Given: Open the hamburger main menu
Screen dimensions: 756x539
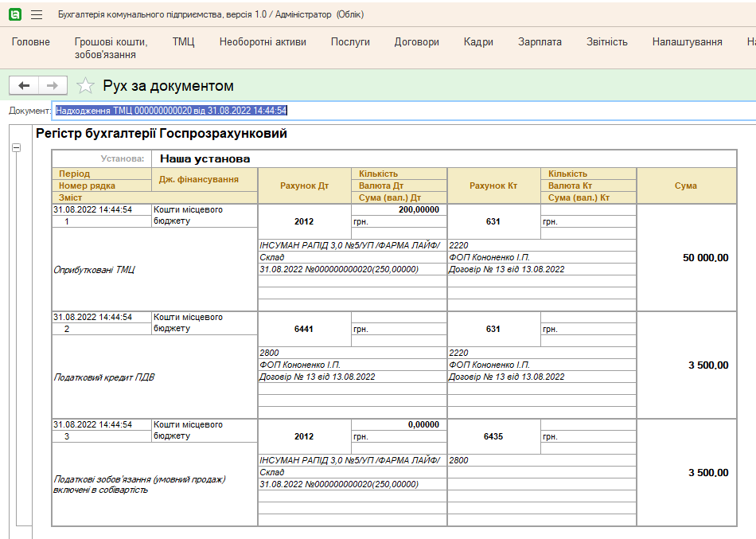Looking at the screenshot, I should [x=37, y=15].
